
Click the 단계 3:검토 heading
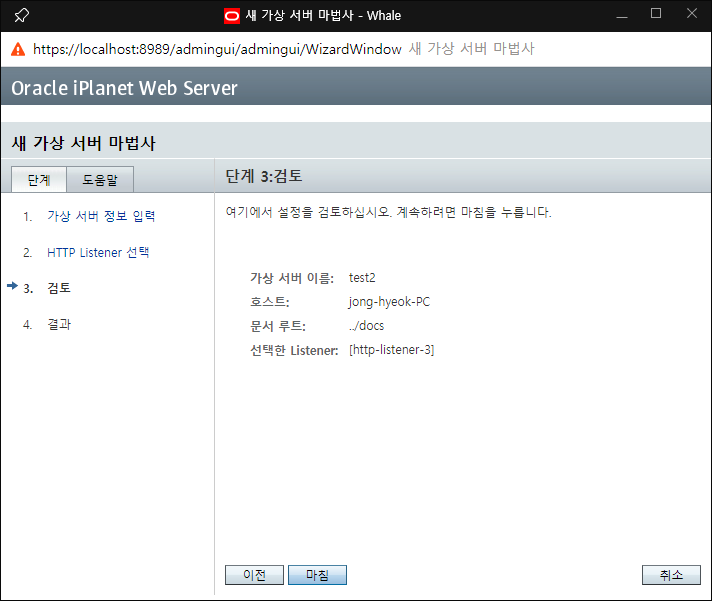pos(264,176)
